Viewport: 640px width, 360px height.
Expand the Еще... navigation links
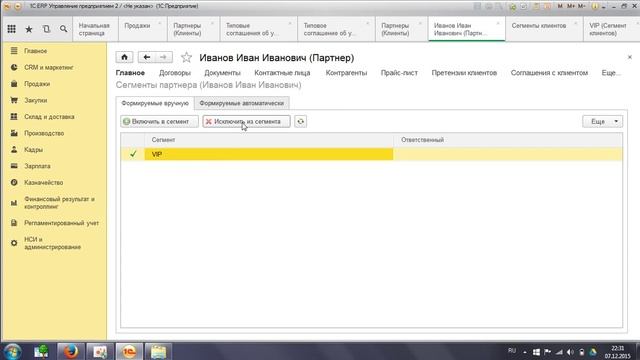coord(611,73)
